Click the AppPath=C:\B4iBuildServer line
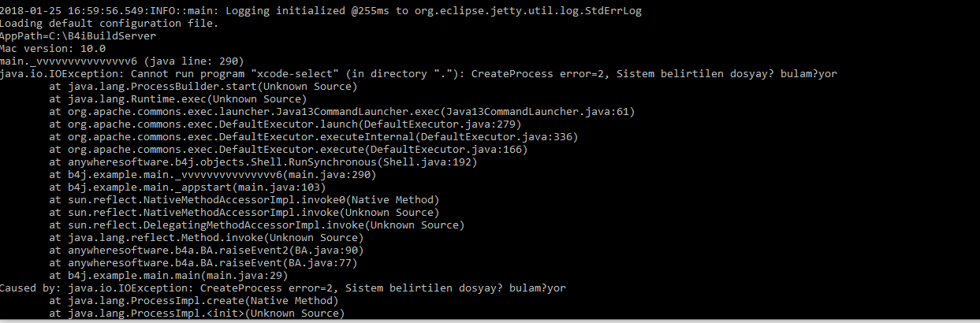This screenshot has width=980, height=323. tap(77, 36)
